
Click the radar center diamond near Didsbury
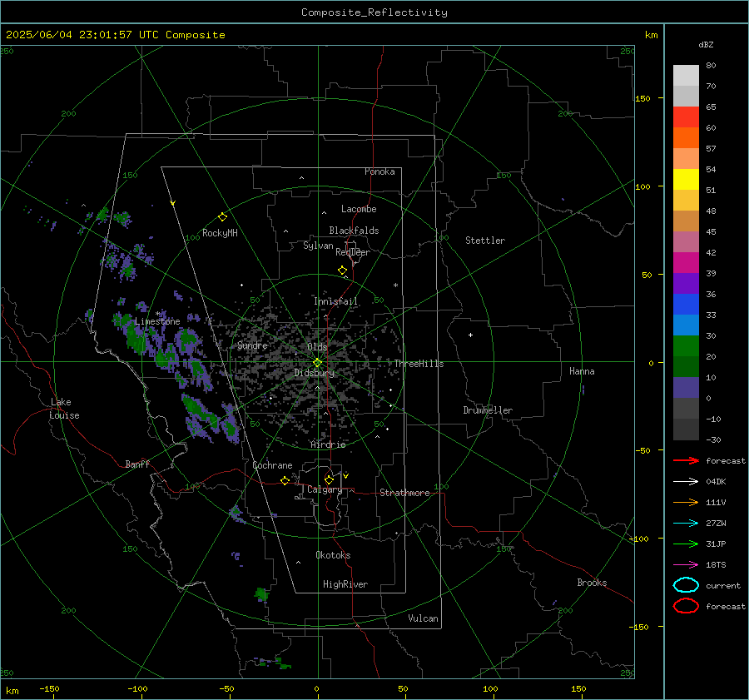[x=318, y=363]
